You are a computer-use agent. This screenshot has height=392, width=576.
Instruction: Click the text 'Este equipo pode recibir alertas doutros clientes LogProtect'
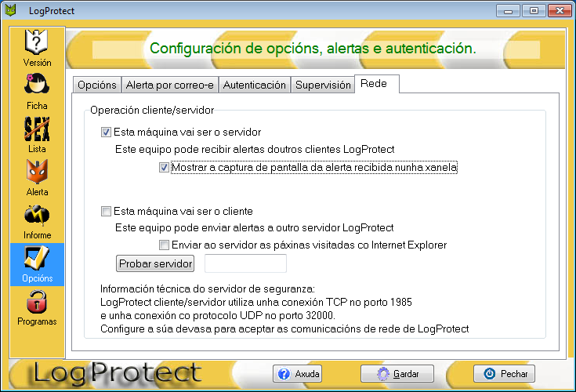coord(255,150)
